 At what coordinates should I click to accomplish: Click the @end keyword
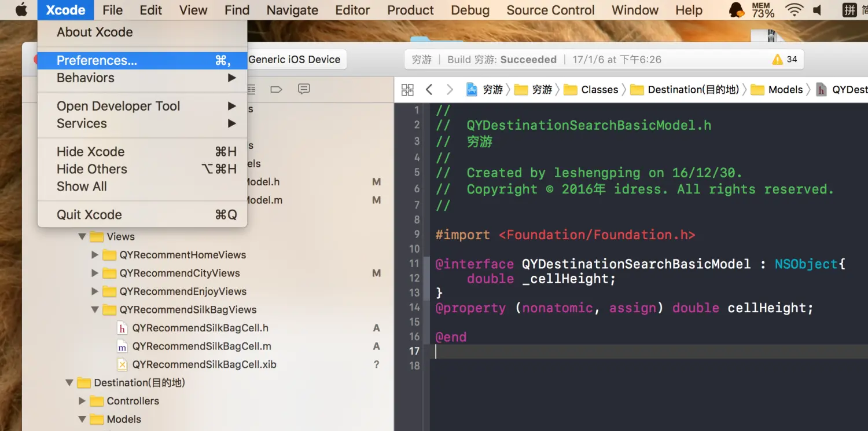click(x=451, y=337)
